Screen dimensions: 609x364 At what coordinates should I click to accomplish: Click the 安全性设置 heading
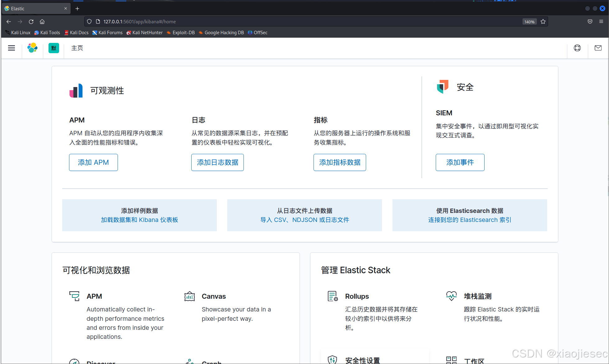363,360
